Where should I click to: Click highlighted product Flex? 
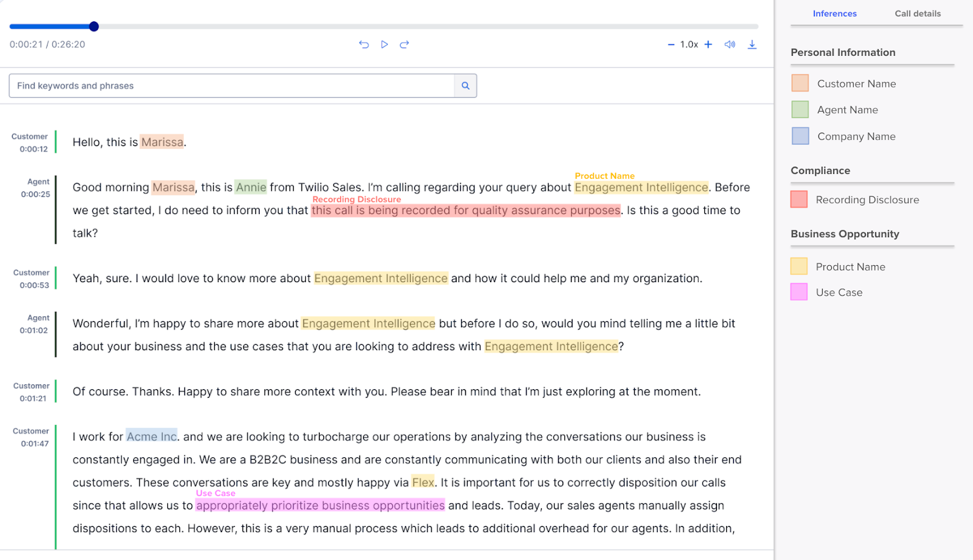pyautogui.click(x=423, y=482)
